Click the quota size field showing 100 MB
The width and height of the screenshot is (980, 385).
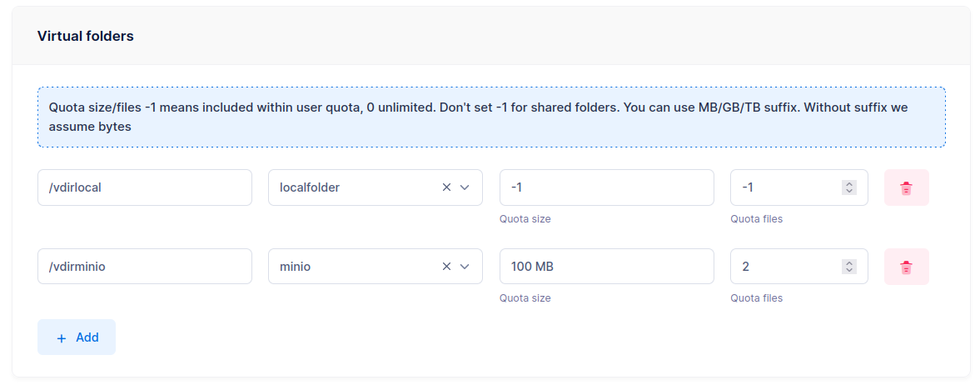pyautogui.click(x=606, y=267)
